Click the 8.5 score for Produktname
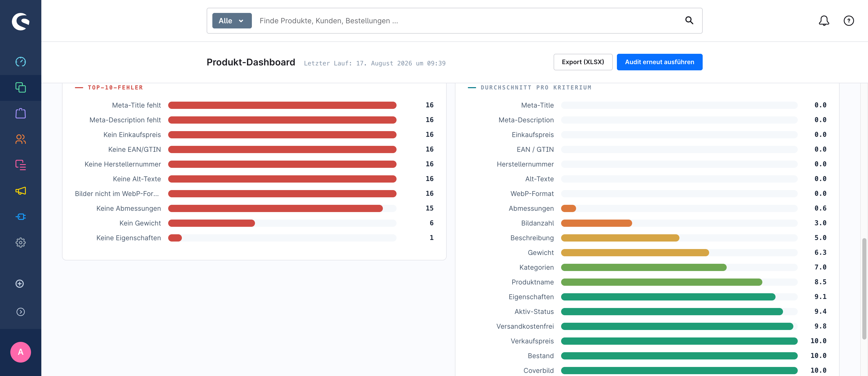This screenshot has width=868, height=376. (x=820, y=282)
